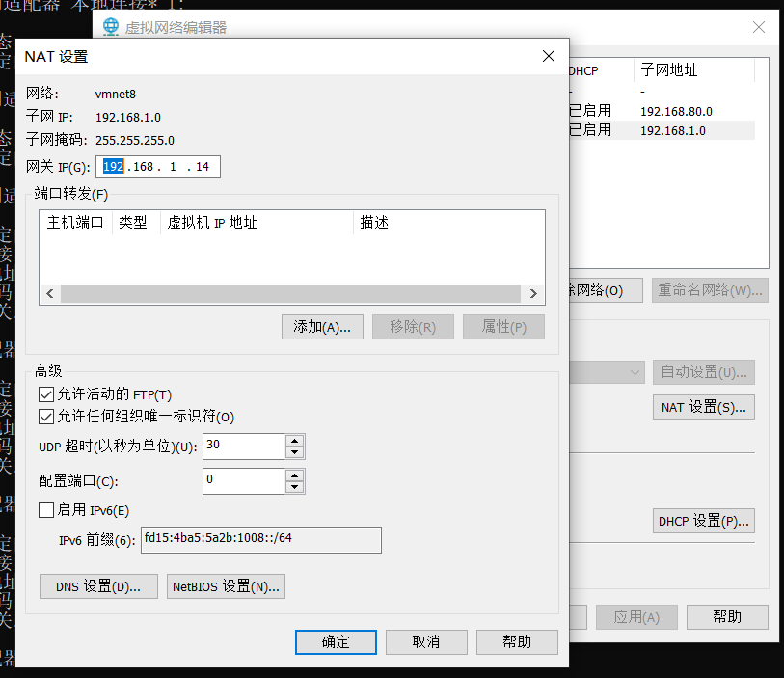Select the 192.168.80.0 network row
Image resolution: width=784 pixels, height=678 pixels.
(662, 111)
